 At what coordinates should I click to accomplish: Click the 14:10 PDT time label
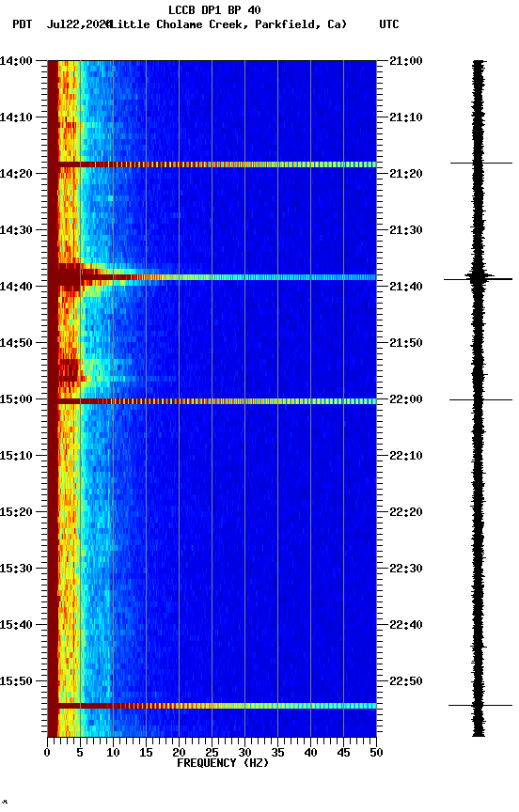16,117
